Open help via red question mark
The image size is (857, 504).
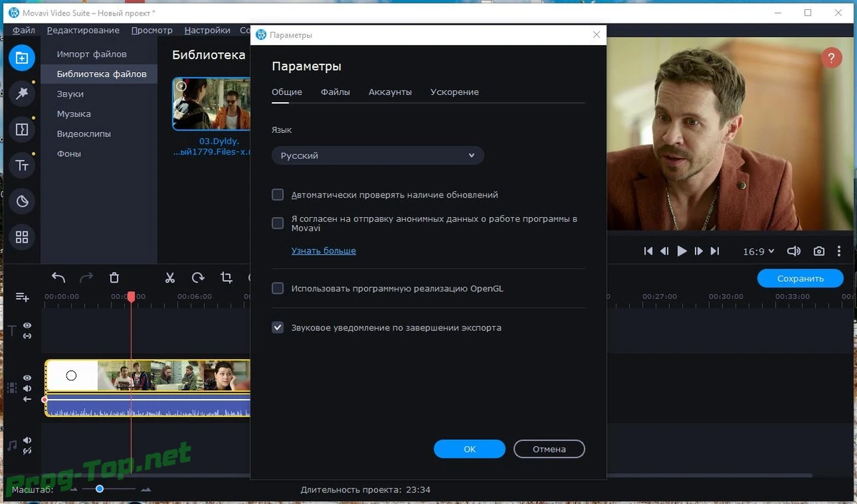pyautogui.click(x=831, y=59)
